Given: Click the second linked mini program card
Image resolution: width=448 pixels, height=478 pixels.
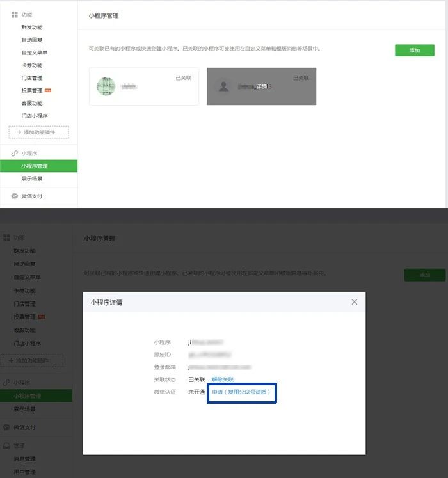Looking at the screenshot, I should 261,86.
